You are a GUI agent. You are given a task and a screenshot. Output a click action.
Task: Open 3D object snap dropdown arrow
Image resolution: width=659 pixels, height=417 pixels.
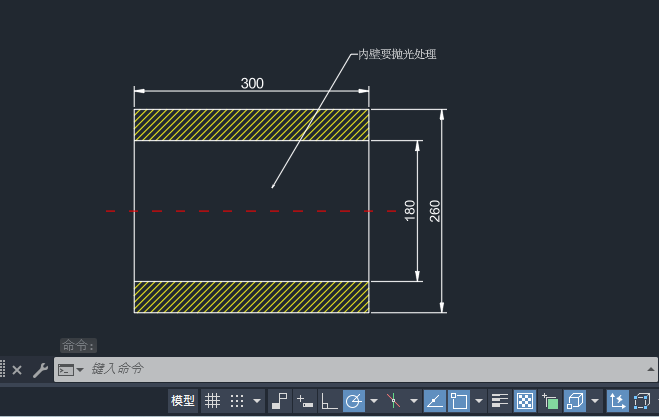pos(595,401)
